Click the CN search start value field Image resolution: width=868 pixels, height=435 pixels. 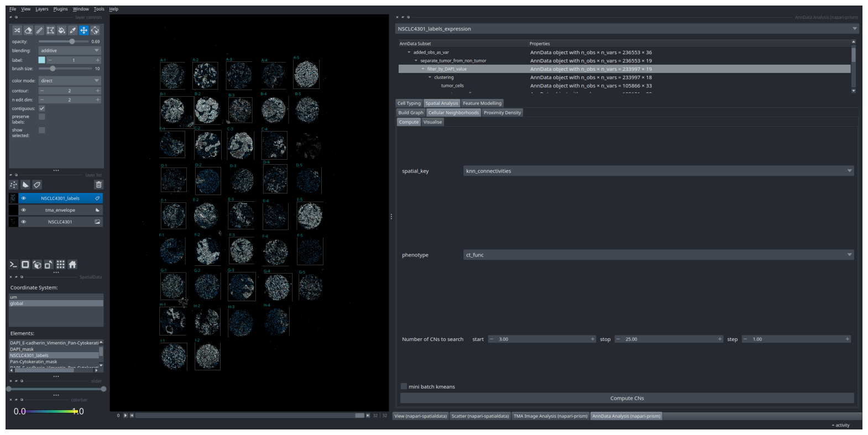[542, 339]
